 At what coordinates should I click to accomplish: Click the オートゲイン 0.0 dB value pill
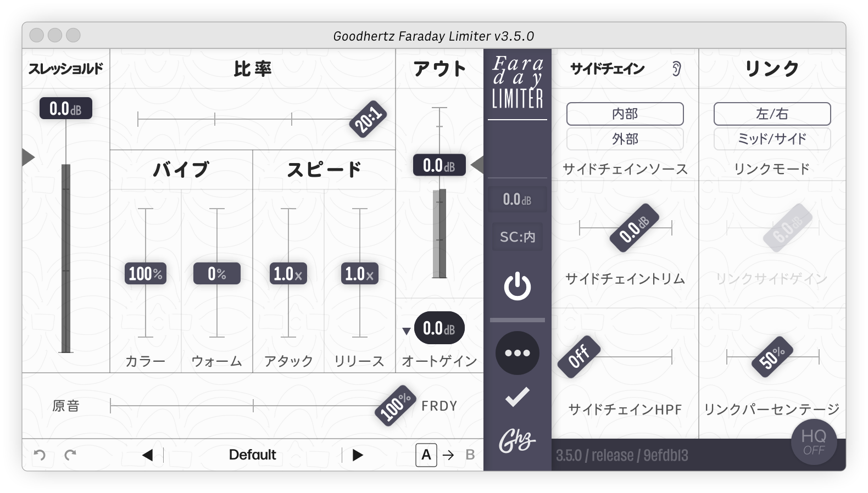click(x=439, y=328)
